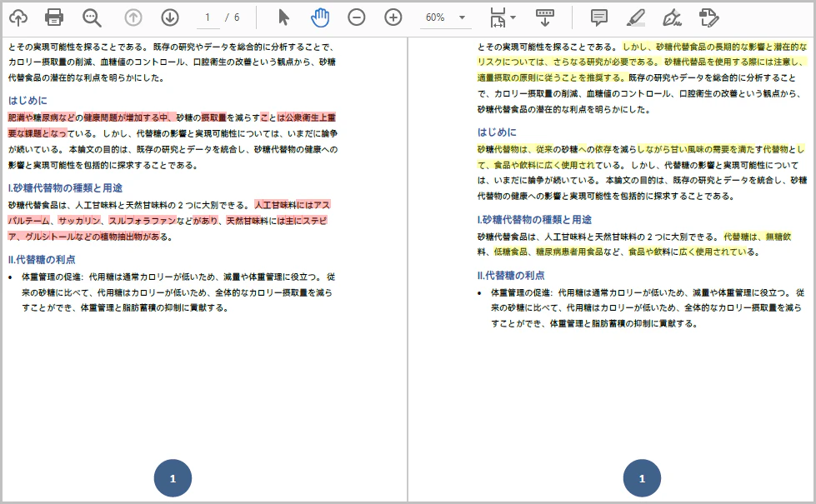Viewport: 816px width, 504px height.
Task: Open the sign document pen tool
Action: tap(672, 17)
